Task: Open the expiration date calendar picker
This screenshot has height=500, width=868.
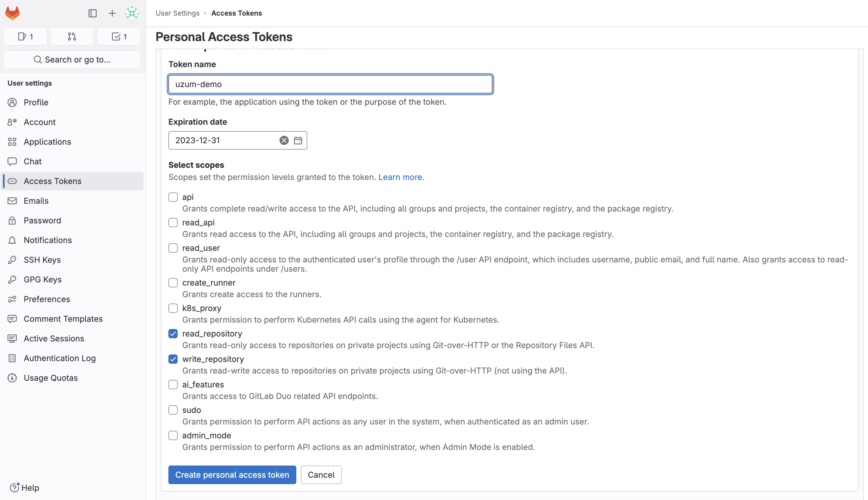Action: (x=298, y=140)
